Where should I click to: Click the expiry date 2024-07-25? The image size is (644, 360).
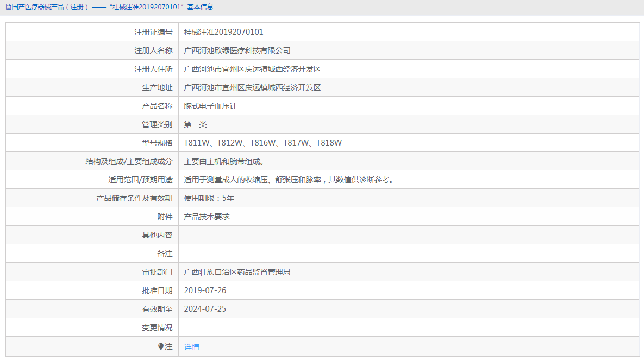click(205, 309)
